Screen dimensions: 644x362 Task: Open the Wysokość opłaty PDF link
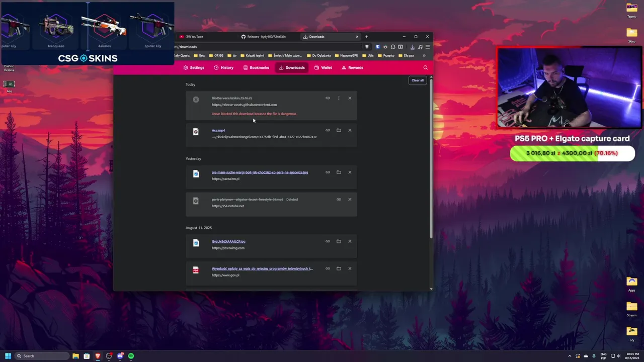click(262, 268)
